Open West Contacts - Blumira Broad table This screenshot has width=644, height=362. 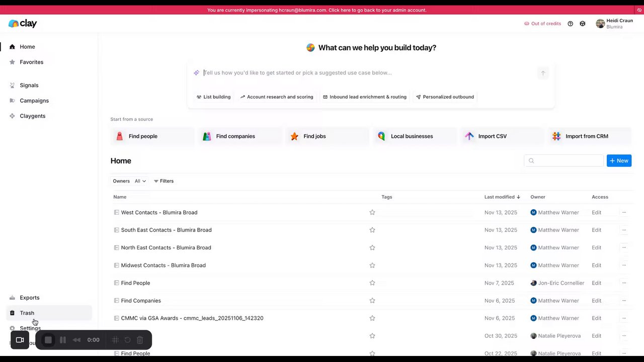coord(159,213)
